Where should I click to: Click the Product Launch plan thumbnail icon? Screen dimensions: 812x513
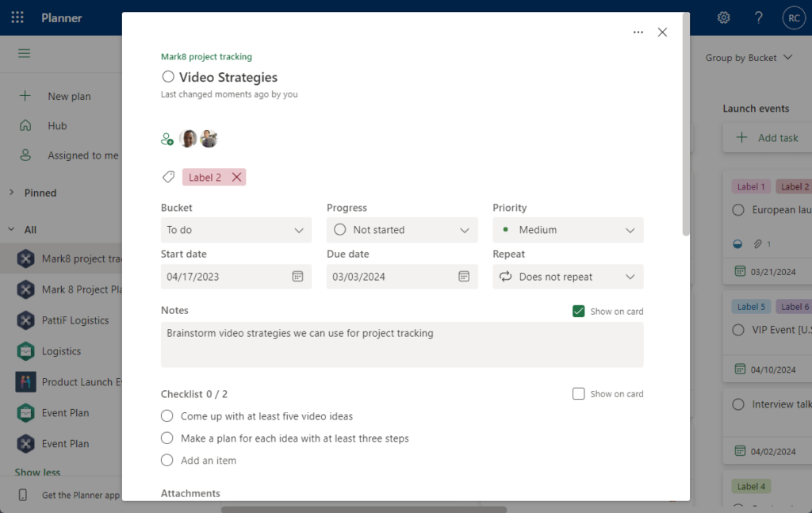point(25,382)
